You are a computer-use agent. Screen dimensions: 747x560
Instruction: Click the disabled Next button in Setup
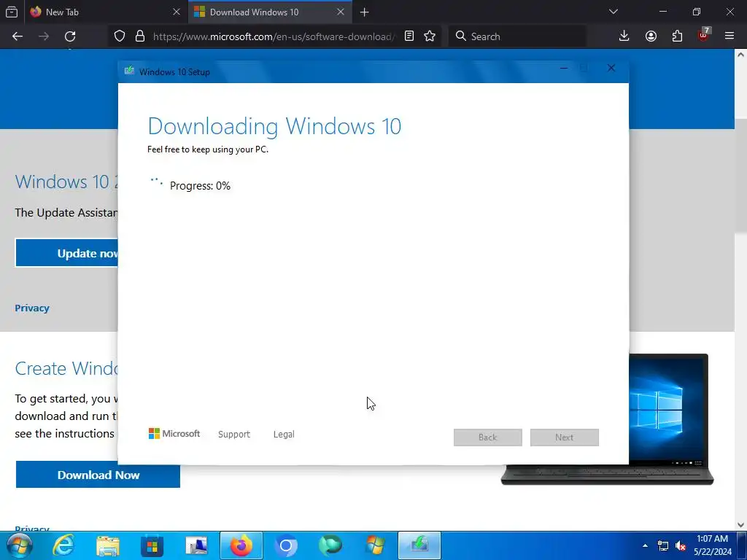564,437
